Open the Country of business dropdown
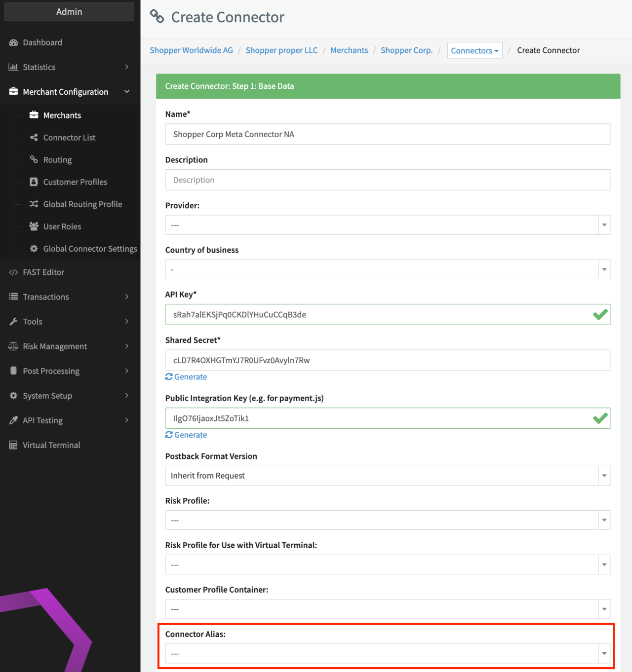This screenshot has height=672, width=632. coord(388,269)
